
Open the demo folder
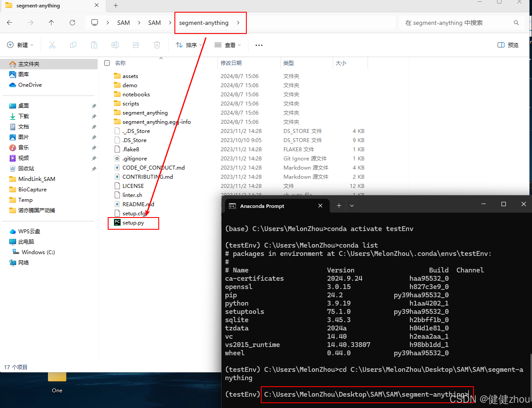pos(126,85)
